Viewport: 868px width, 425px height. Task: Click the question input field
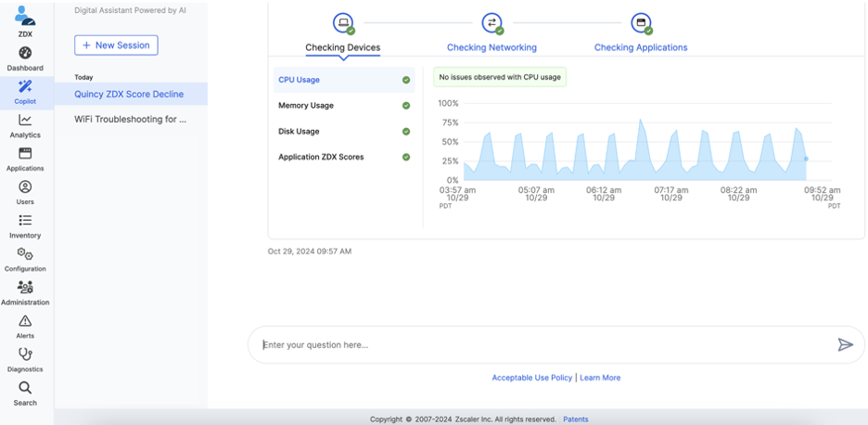point(538,345)
